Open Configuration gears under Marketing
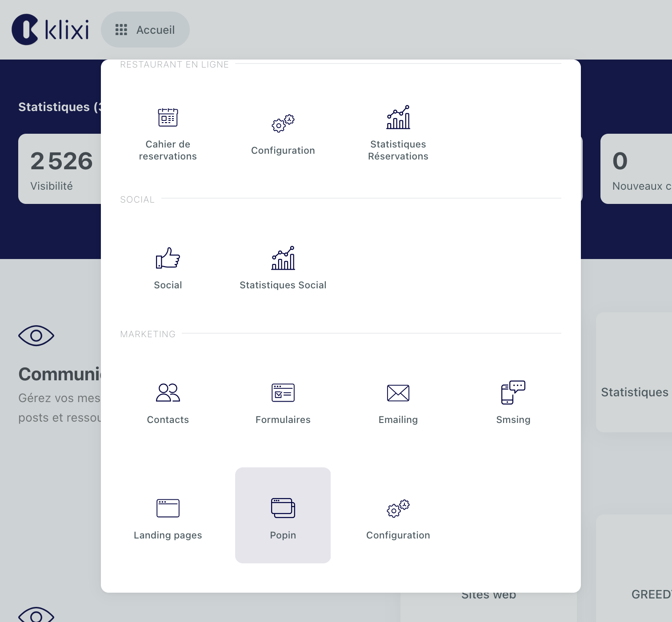The height and width of the screenshot is (622, 672). 398,508
